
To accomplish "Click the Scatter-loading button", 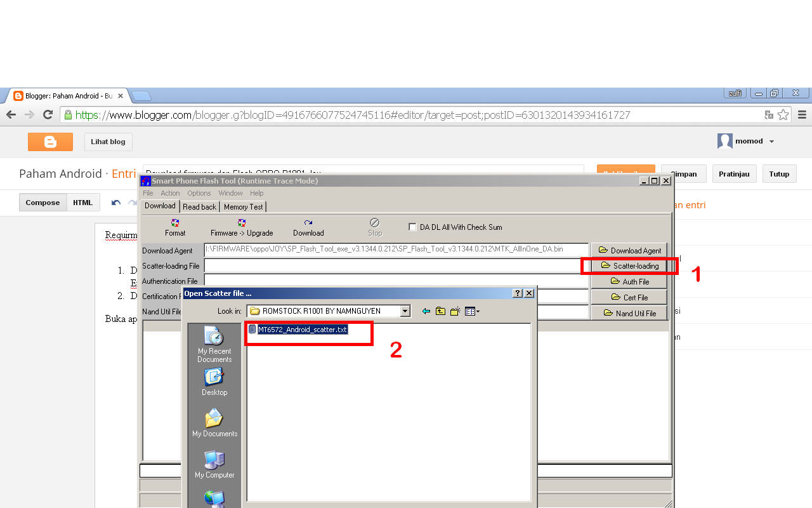I will pyautogui.click(x=629, y=265).
